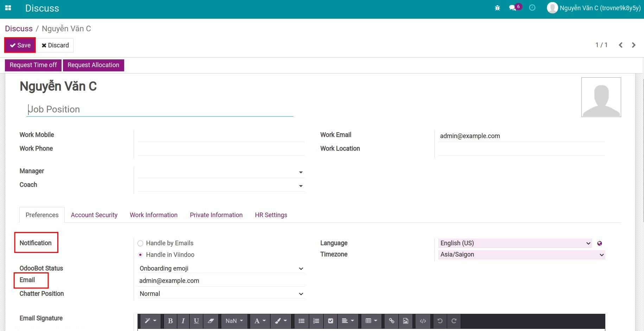Open the font color picker in editor

[x=260, y=321]
